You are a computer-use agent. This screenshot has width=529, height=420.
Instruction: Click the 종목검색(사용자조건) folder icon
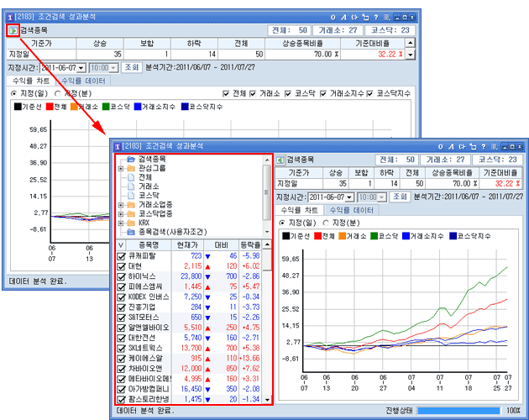pos(131,231)
